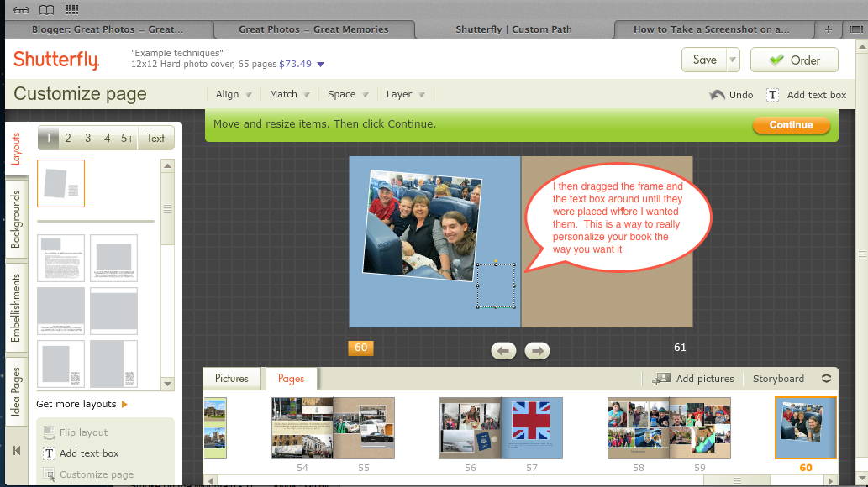Switch to the Pages tab
This screenshot has width=868, height=487.
point(291,379)
